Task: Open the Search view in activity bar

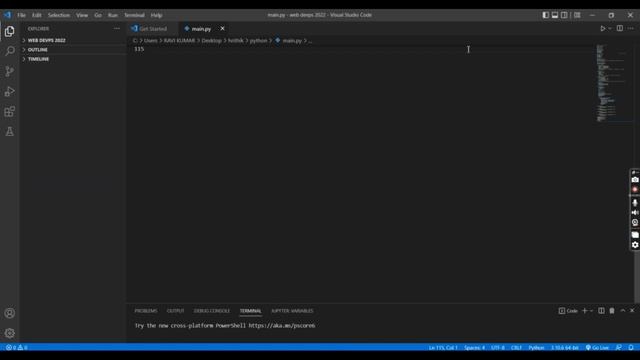Action: point(9,51)
